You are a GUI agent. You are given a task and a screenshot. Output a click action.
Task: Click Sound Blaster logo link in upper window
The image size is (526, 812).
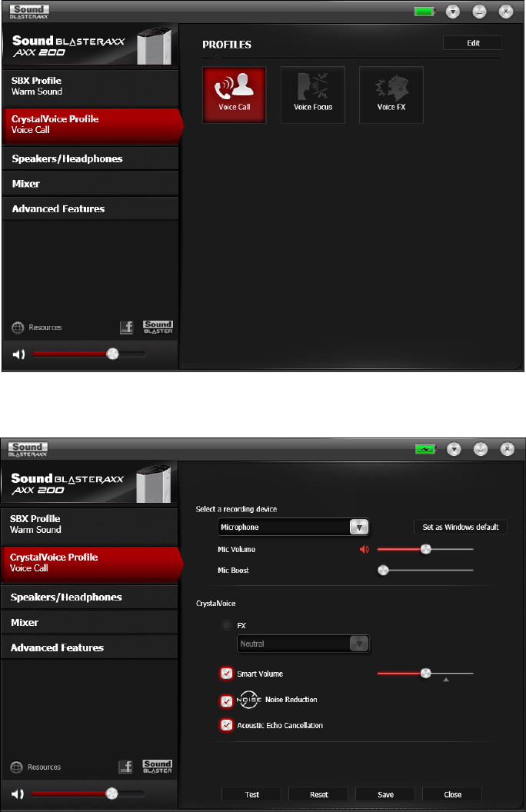[x=158, y=328]
